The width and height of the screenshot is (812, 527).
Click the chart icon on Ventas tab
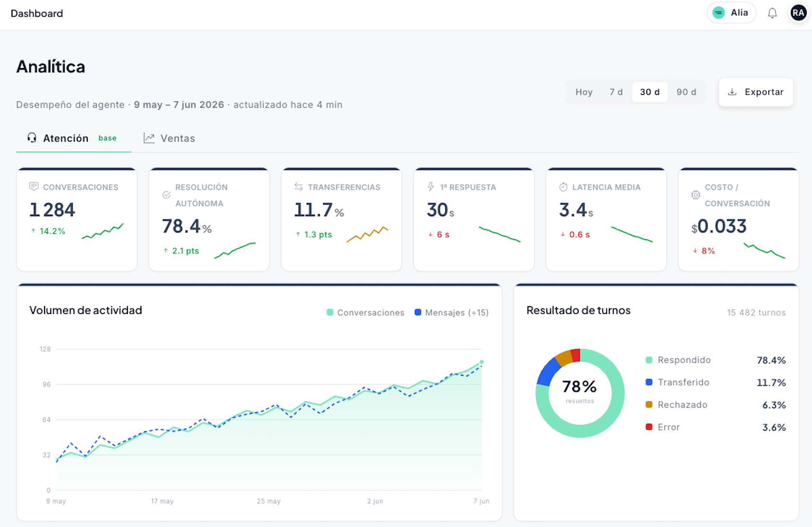(149, 138)
